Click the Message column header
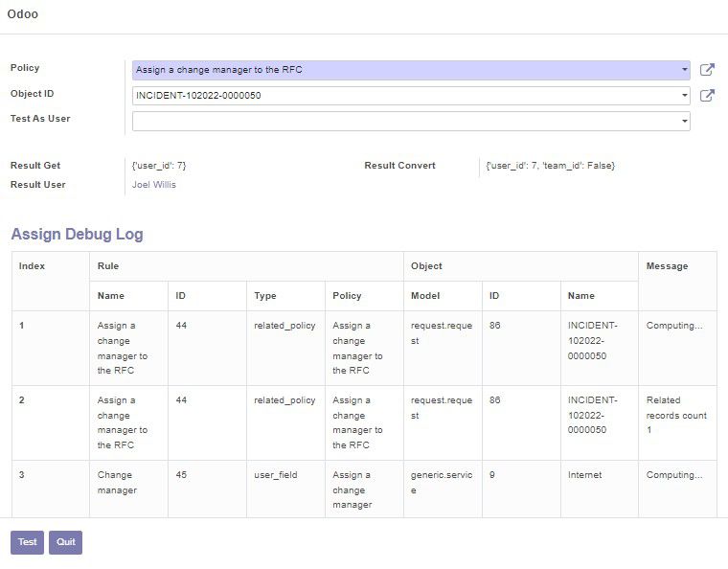Viewport: 728px width, 569px height. tap(667, 266)
